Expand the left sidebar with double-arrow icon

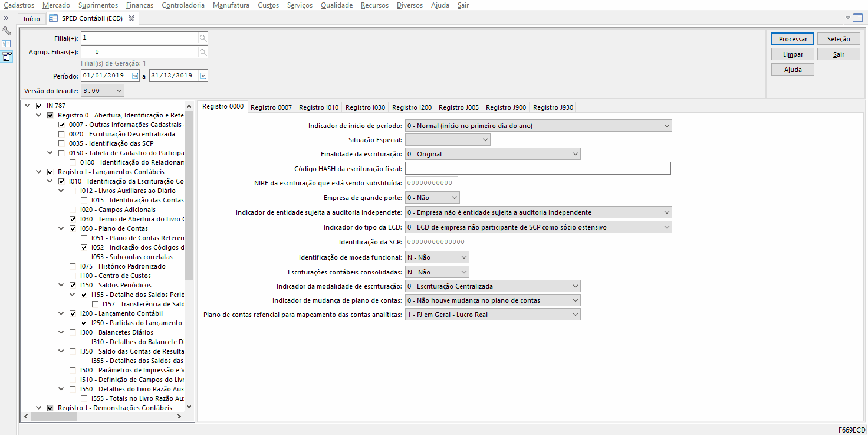coord(6,18)
